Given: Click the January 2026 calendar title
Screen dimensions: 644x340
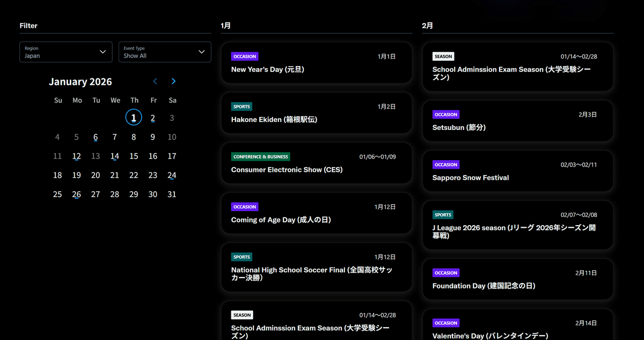Looking at the screenshot, I should 80,82.
